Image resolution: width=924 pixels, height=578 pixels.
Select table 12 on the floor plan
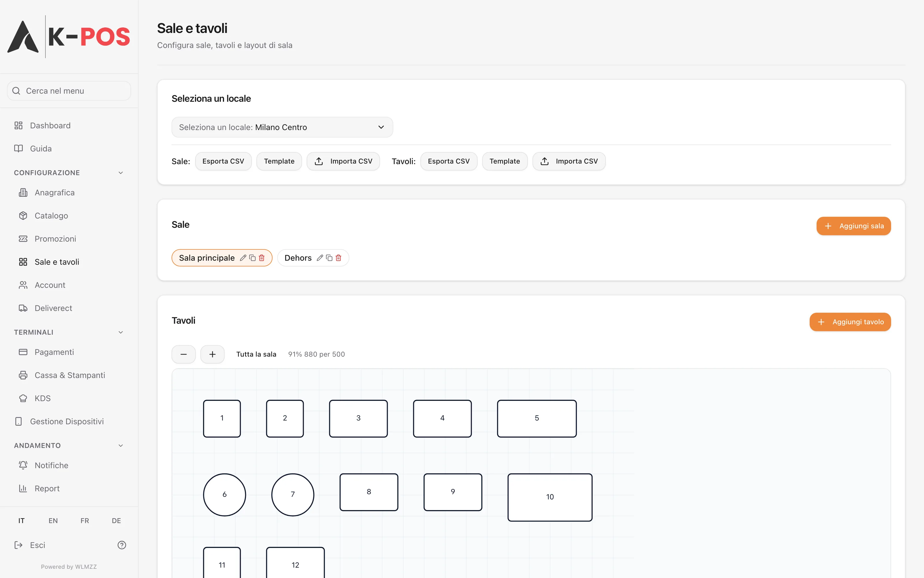(295, 563)
